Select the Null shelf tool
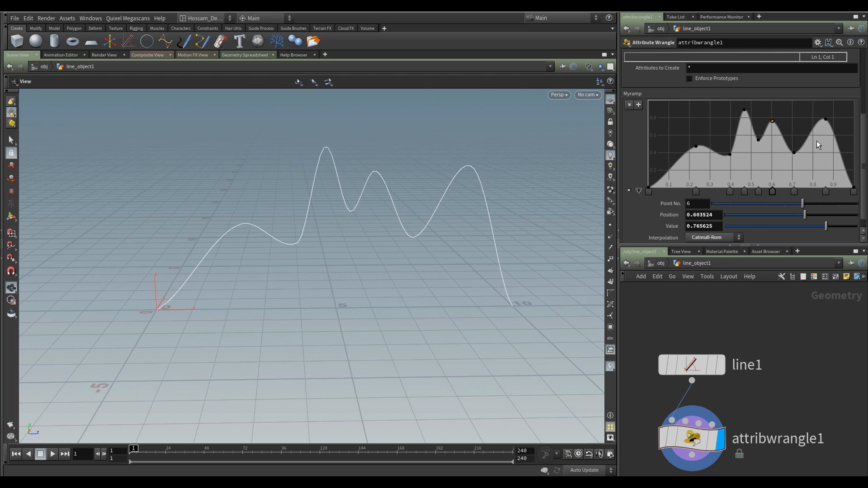 coord(110,41)
